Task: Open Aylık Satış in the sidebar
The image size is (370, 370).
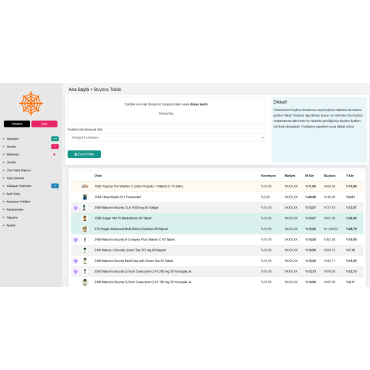Action: pyautogui.click(x=13, y=194)
